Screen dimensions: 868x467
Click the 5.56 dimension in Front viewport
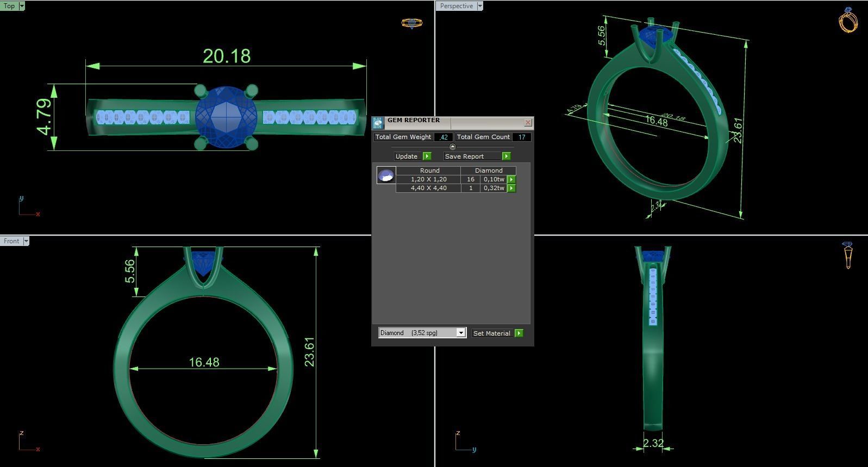click(129, 271)
